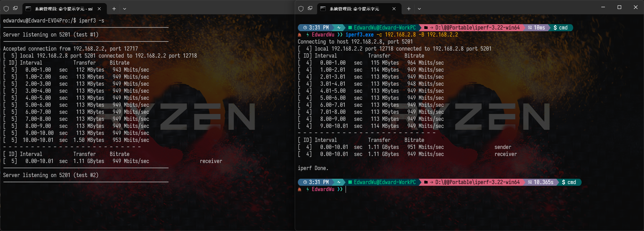644x231 pixels.
Task: Click 'Connecting to host 192.168.2.8, port 5201' line
Action: click(x=355, y=42)
